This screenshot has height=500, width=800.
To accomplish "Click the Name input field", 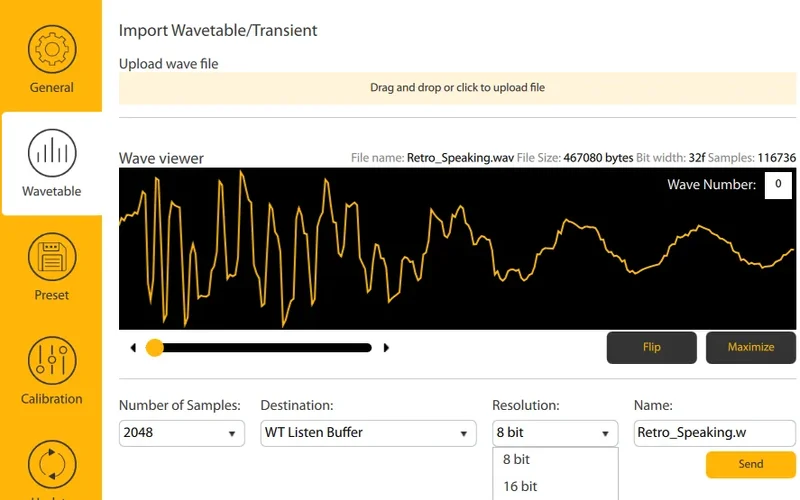I will tap(714, 433).
